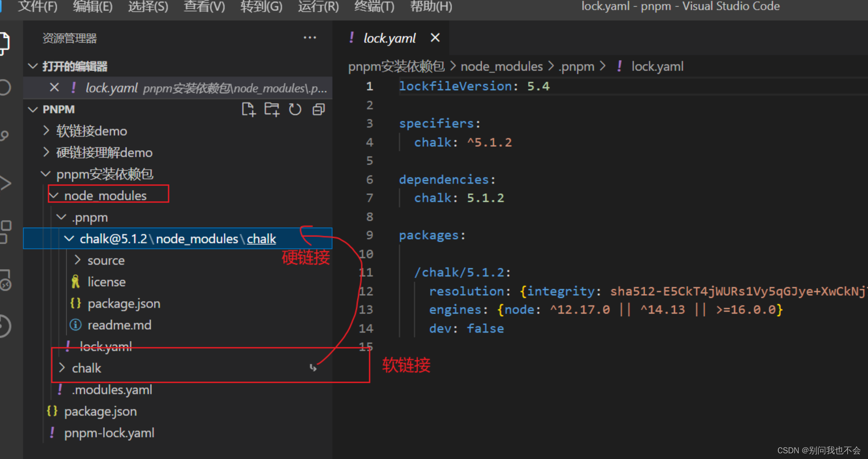Image resolution: width=868 pixels, height=459 pixels.
Task: Click line number 5 in the gutter
Action: (369, 161)
